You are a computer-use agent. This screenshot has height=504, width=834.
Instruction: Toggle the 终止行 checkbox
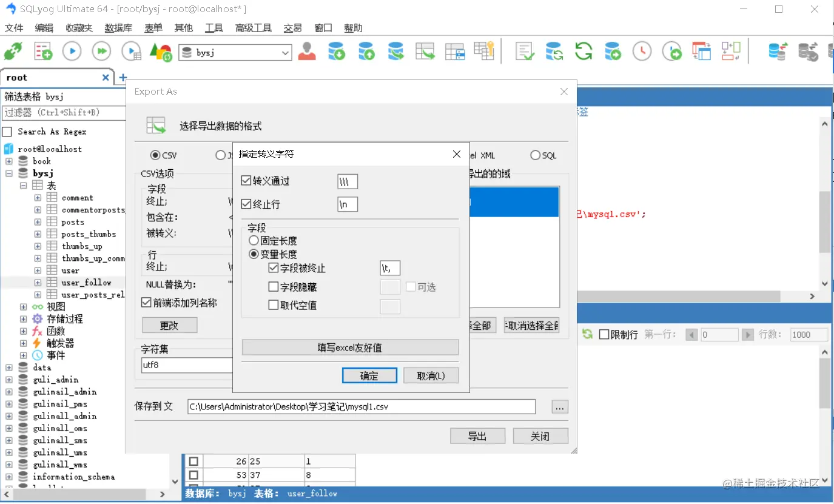246,204
